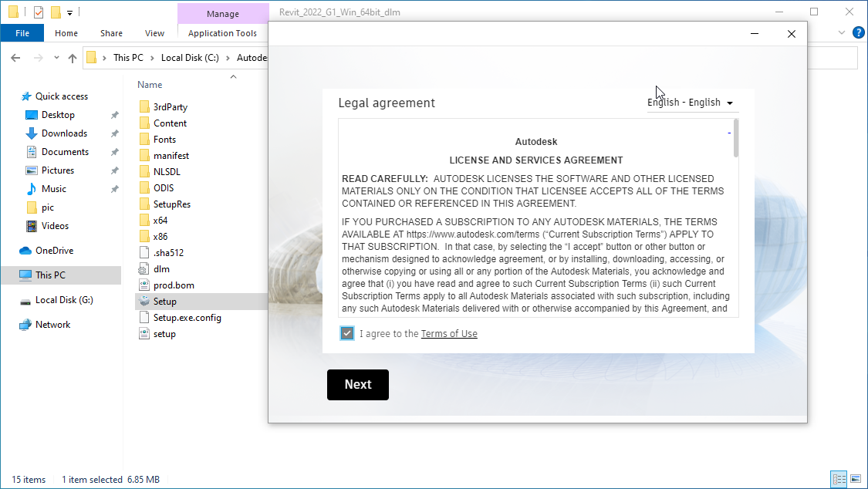
Task: Open Documents in navigation pane
Action: click(65, 152)
